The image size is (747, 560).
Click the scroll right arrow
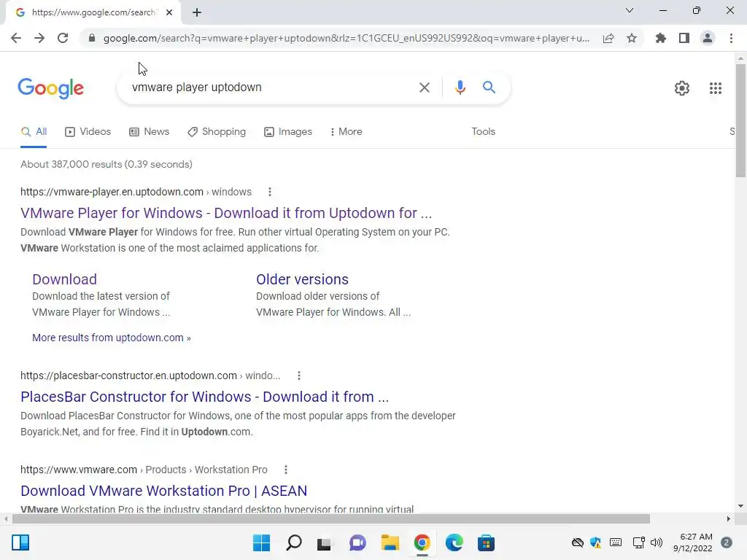point(729,518)
